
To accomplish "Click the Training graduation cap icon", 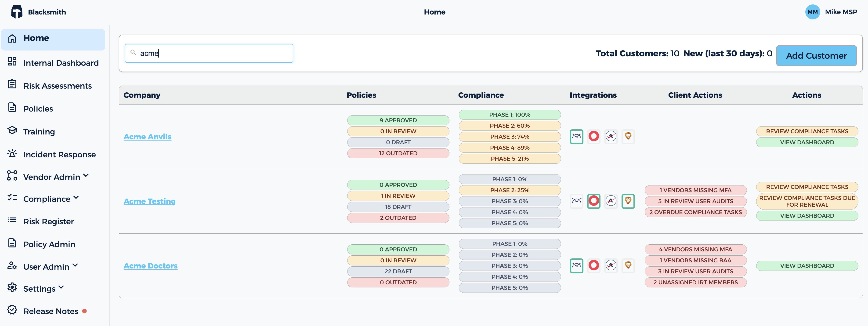I will 12,131.
